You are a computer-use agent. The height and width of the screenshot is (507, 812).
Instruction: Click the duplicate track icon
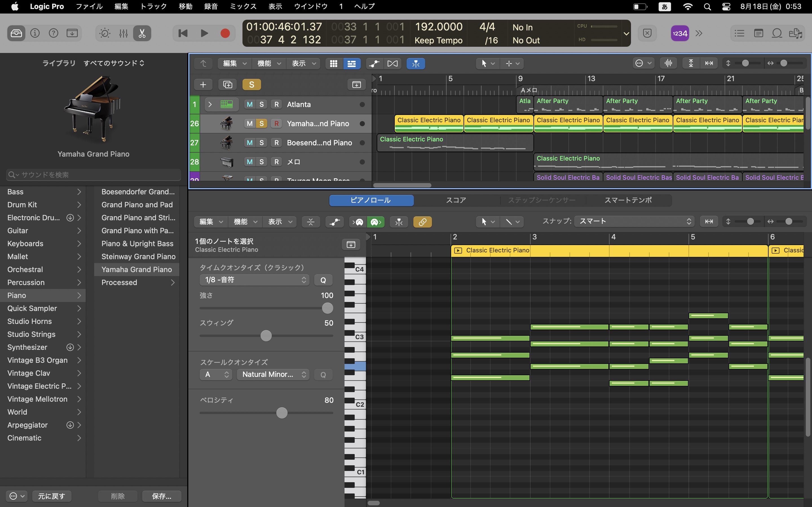coord(228,84)
